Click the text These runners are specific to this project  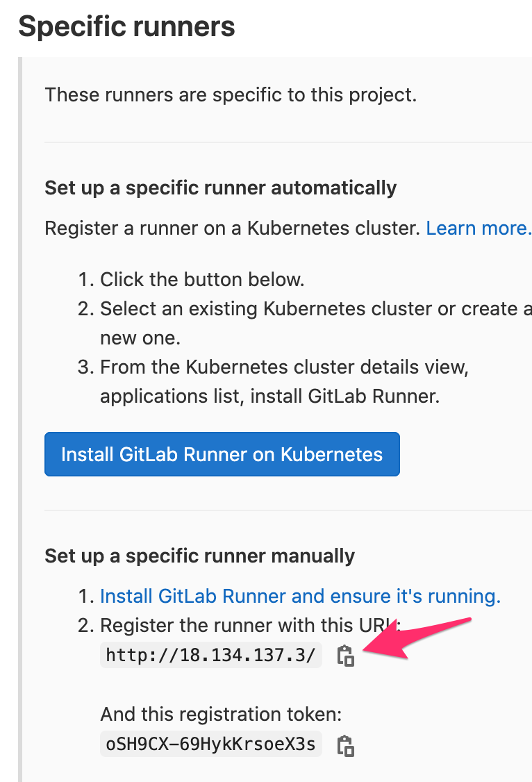231,94
